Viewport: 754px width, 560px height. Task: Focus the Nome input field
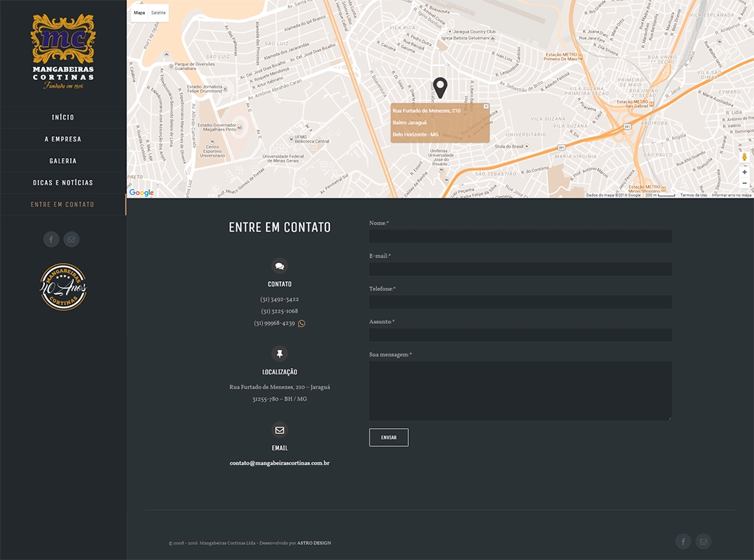(521, 236)
